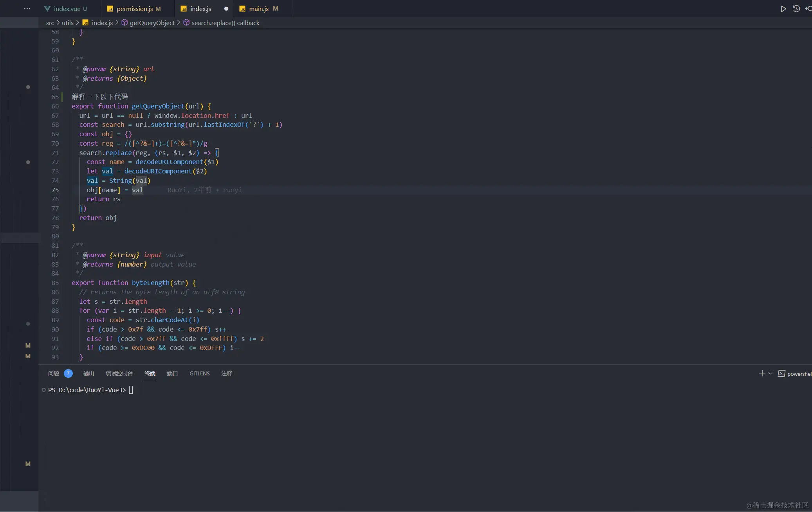Click the Vue icon on index.vue tab

(47, 9)
